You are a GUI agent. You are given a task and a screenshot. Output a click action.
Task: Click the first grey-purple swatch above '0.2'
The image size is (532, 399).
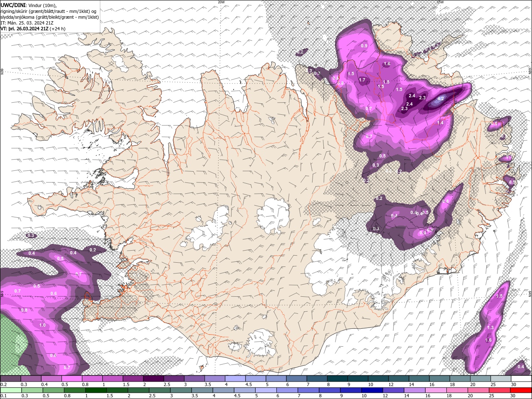coord(10,378)
